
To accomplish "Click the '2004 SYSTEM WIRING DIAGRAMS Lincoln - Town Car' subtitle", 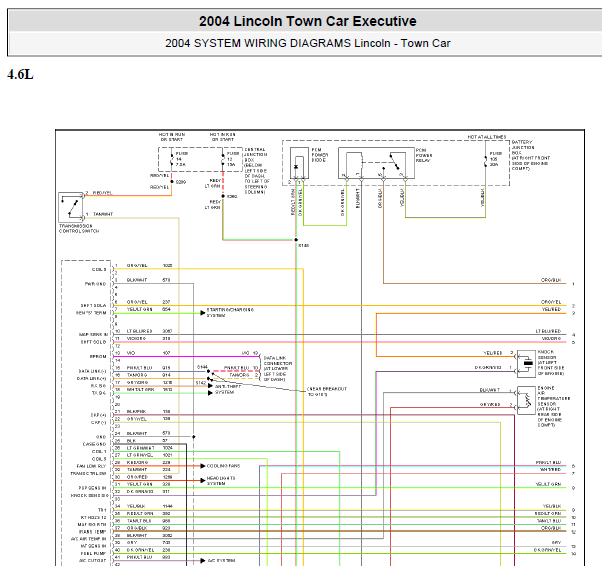I will click(x=308, y=43).
